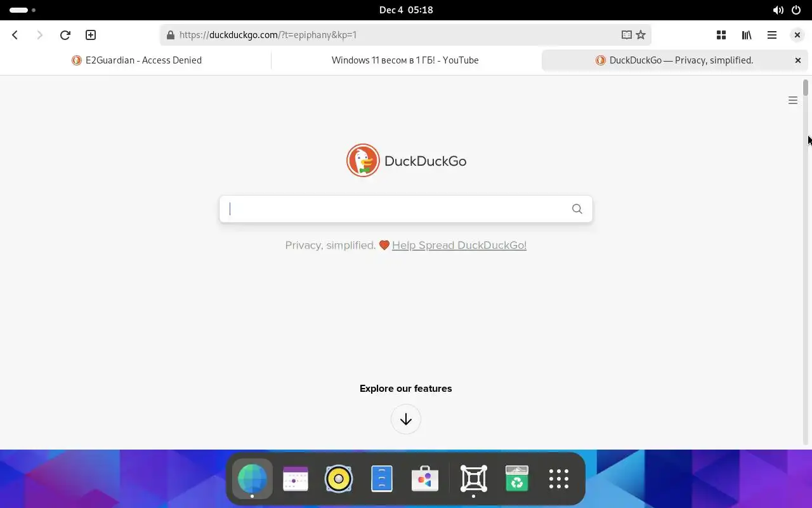Open the screenshot frame tool in dock

[x=474, y=479]
